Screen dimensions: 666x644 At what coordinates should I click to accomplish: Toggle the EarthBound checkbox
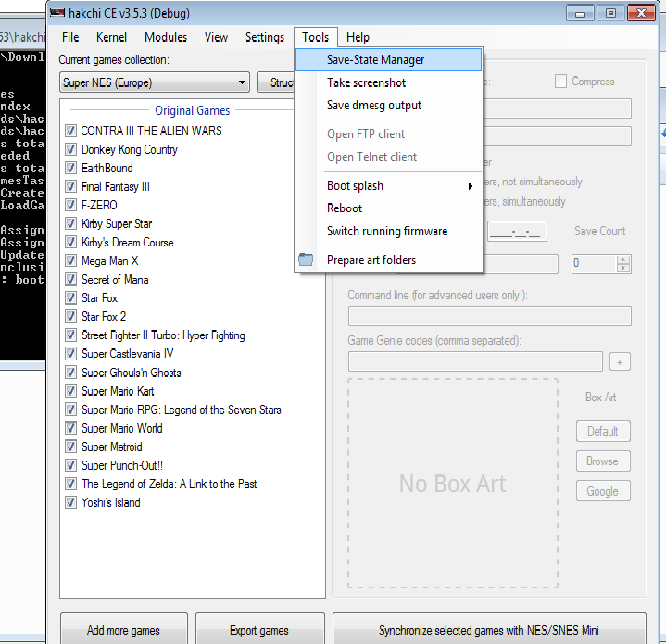pyautogui.click(x=70, y=168)
